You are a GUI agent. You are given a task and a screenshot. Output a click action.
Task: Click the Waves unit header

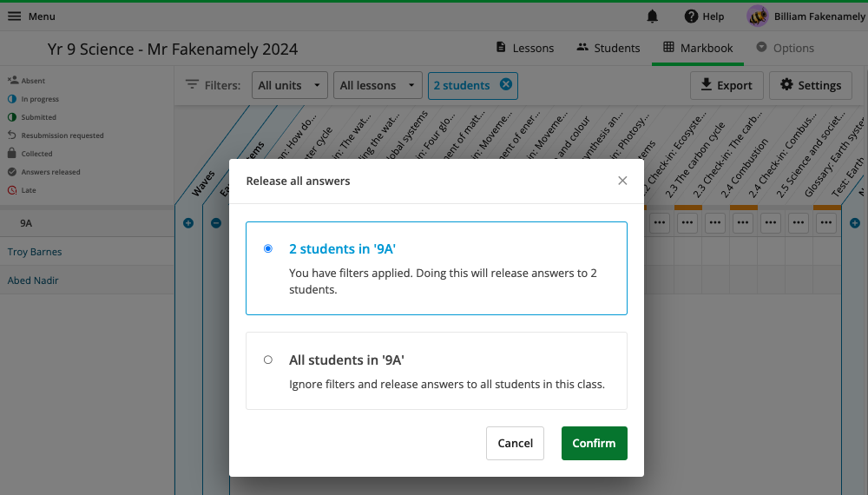203,183
